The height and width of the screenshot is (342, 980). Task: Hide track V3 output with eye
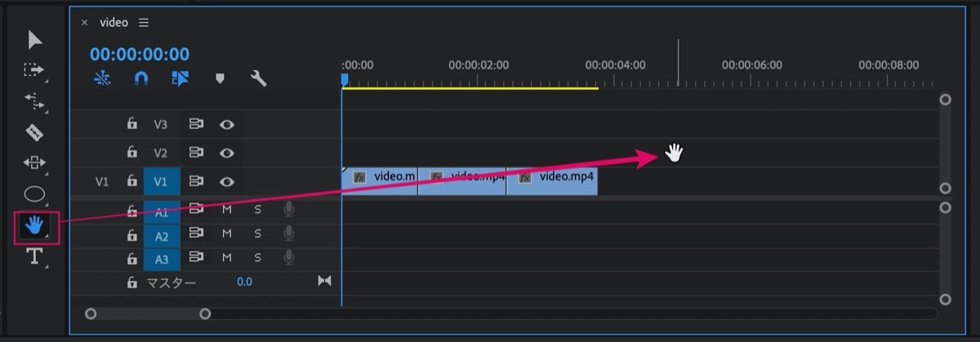click(x=227, y=125)
